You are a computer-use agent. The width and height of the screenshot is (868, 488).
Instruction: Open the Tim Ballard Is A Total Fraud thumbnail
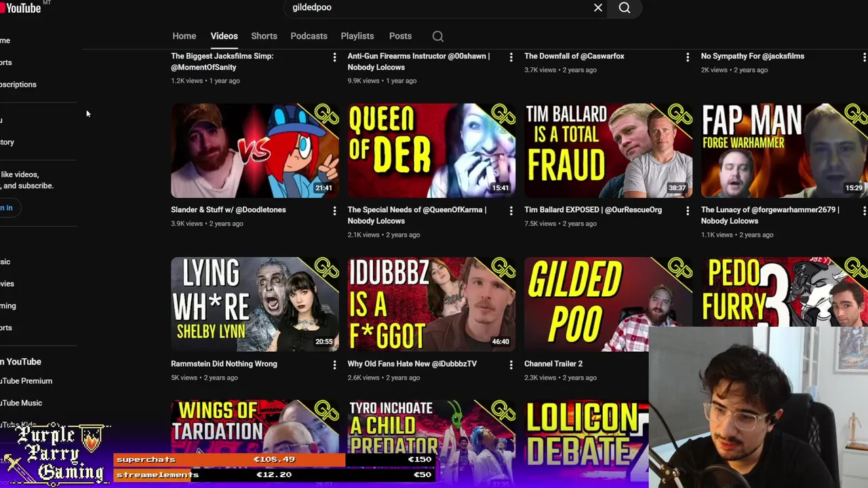point(608,150)
